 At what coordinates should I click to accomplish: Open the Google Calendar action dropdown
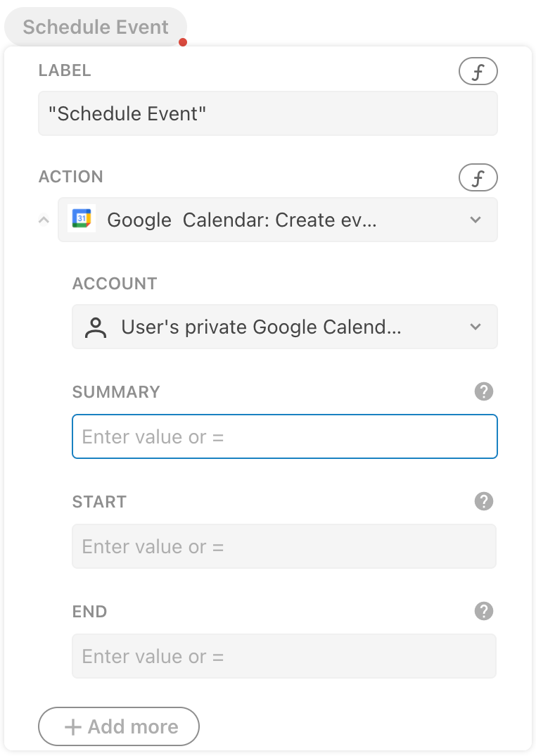267,220
